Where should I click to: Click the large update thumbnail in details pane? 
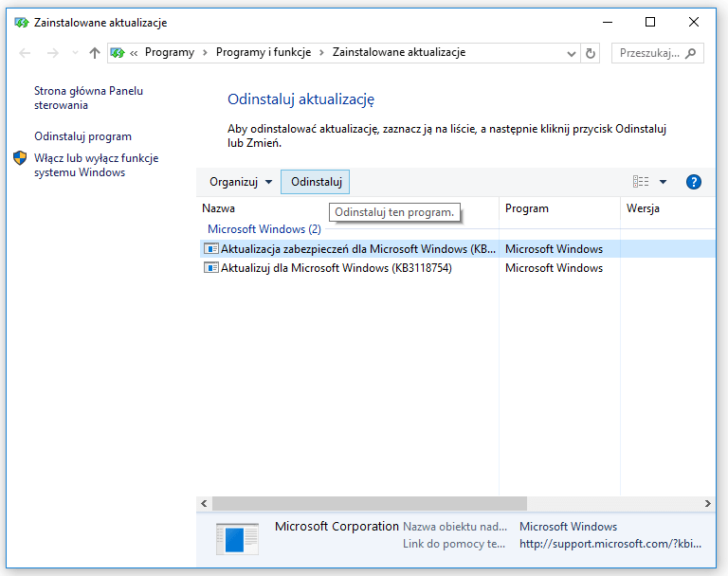click(x=237, y=539)
